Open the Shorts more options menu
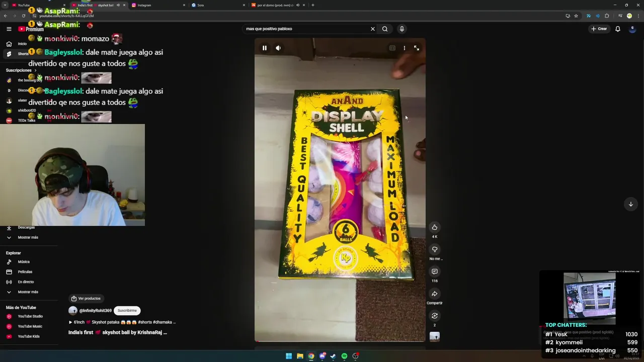Viewport: 644px width, 362px height. 405,48
